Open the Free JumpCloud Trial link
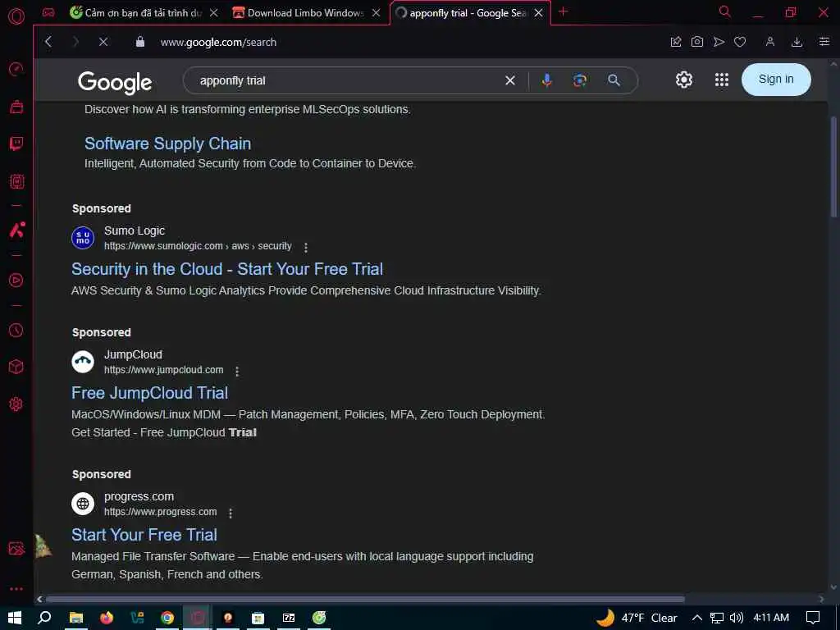 pos(150,393)
